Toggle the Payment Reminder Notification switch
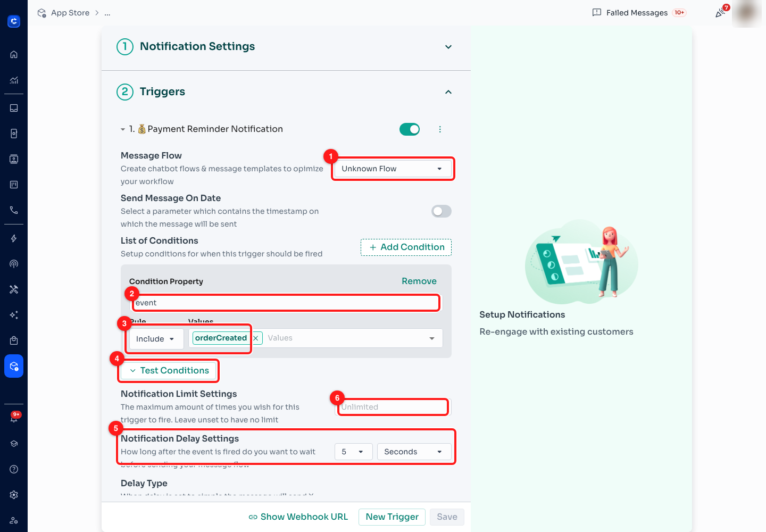766x532 pixels. point(410,129)
